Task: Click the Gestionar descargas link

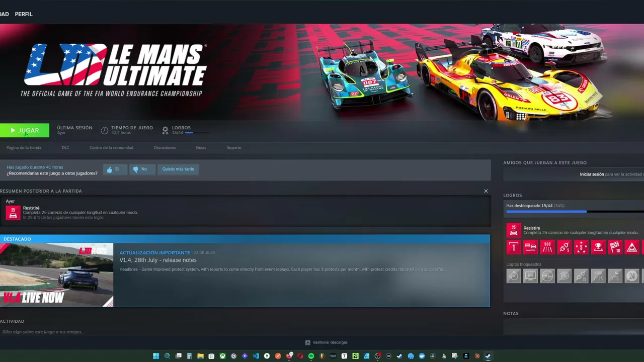Action: (x=327, y=342)
